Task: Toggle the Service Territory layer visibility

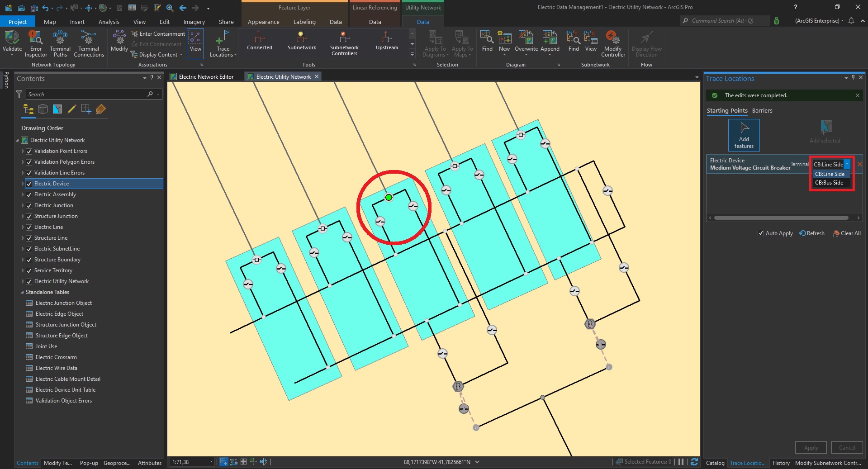Action: coord(29,270)
